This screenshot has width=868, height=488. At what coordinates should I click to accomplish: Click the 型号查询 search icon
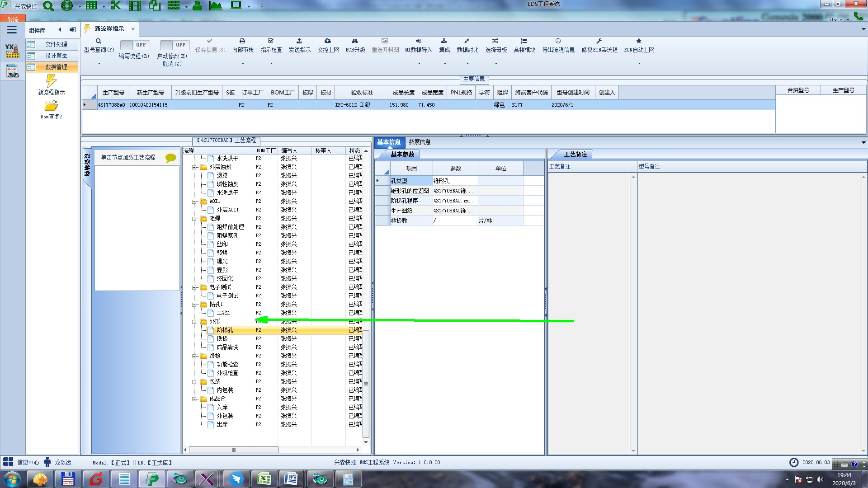[98, 41]
